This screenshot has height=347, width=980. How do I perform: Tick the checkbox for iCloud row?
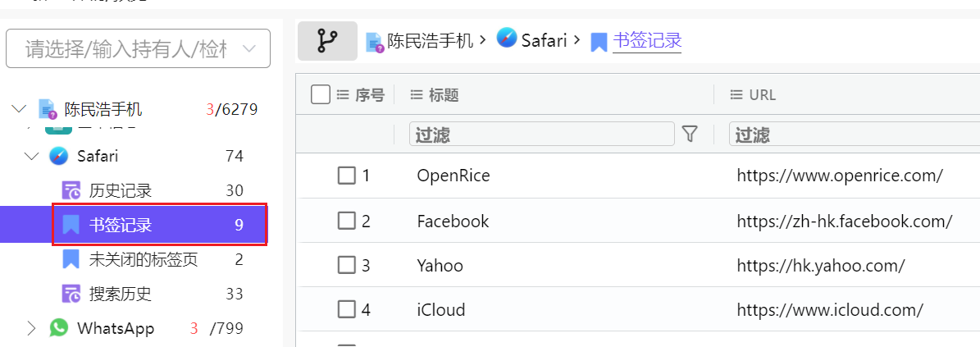coord(347,309)
